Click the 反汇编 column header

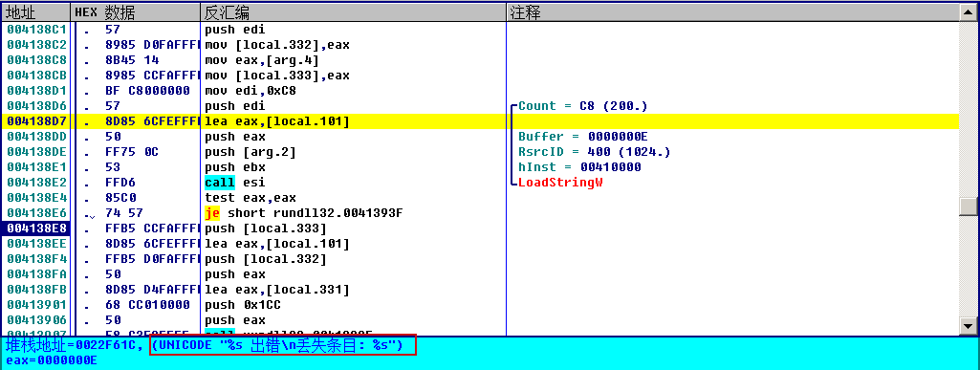point(353,12)
